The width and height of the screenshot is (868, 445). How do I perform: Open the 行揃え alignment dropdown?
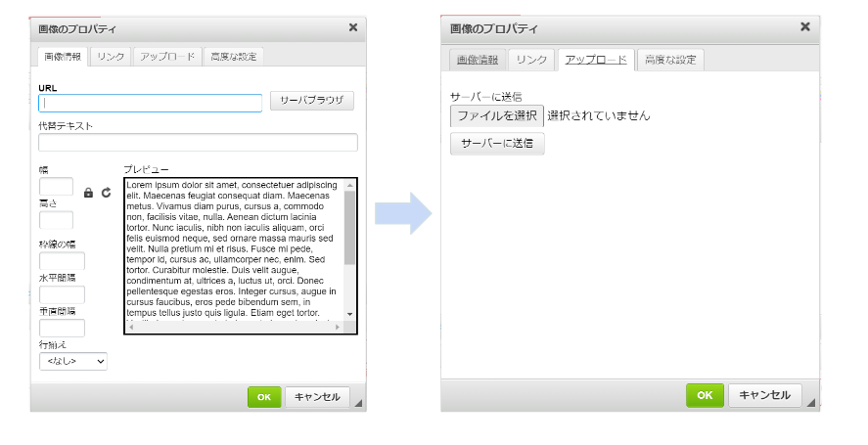coord(72,361)
